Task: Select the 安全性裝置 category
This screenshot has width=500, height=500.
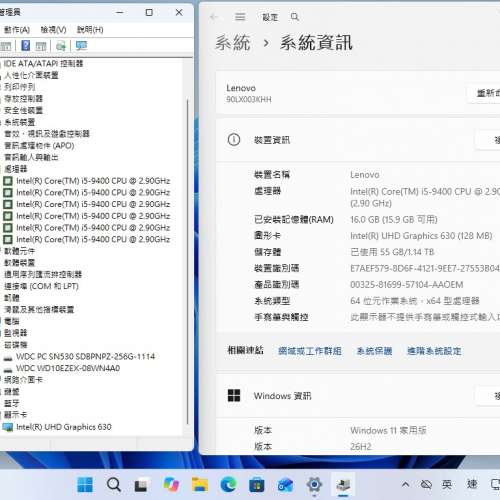Action: click(x=23, y=110)
